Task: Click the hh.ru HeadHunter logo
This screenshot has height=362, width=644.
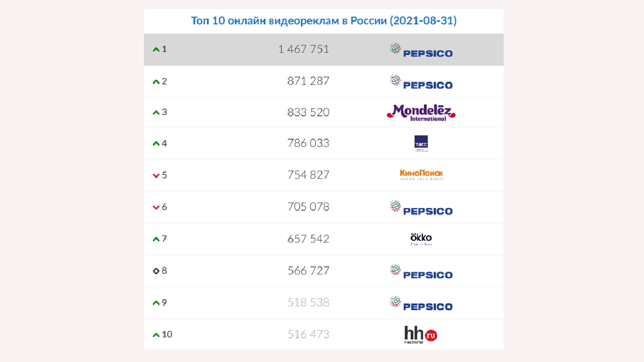Action: tap(421, 334)
